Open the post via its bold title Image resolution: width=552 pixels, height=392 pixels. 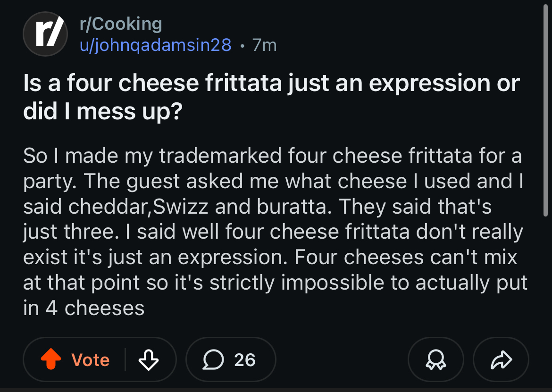pos(271,83)
